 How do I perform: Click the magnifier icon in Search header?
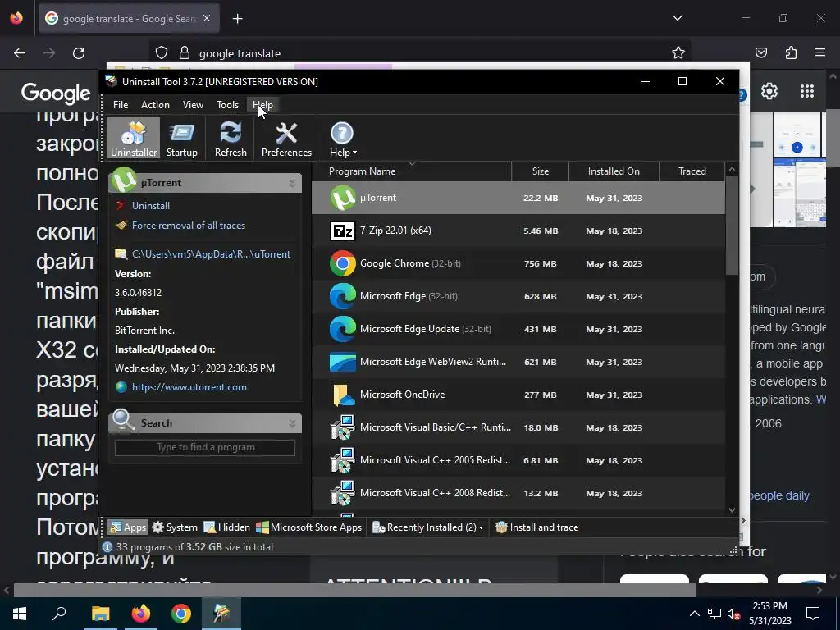(124, 421)
